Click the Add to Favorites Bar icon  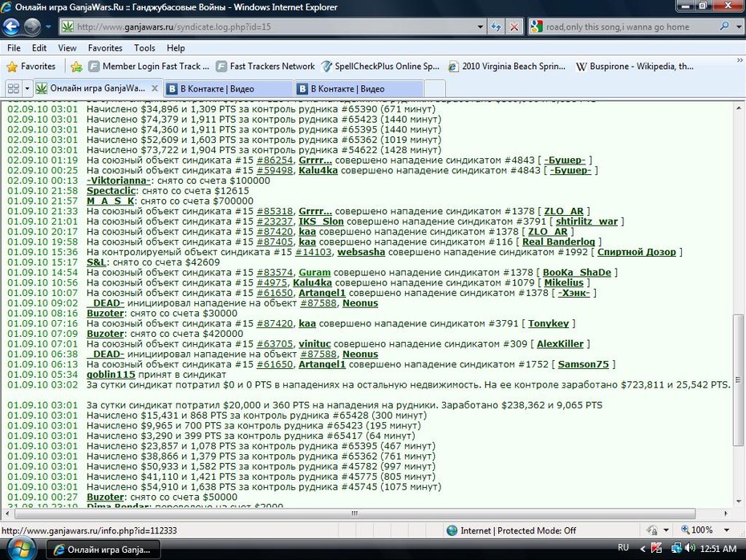(76, 67)
